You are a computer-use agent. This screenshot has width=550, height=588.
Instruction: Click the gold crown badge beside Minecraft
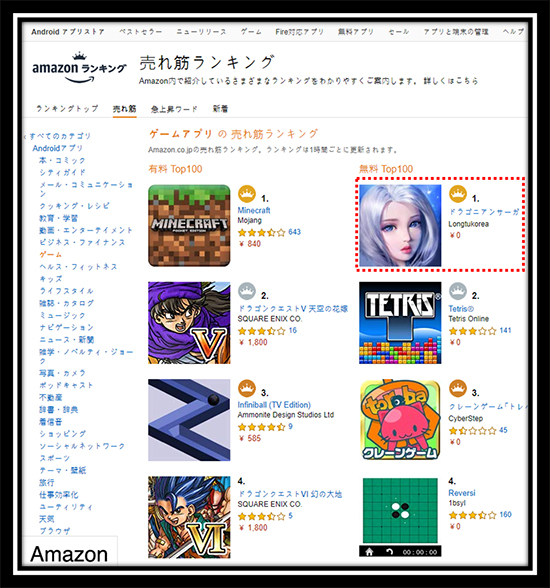247,194
